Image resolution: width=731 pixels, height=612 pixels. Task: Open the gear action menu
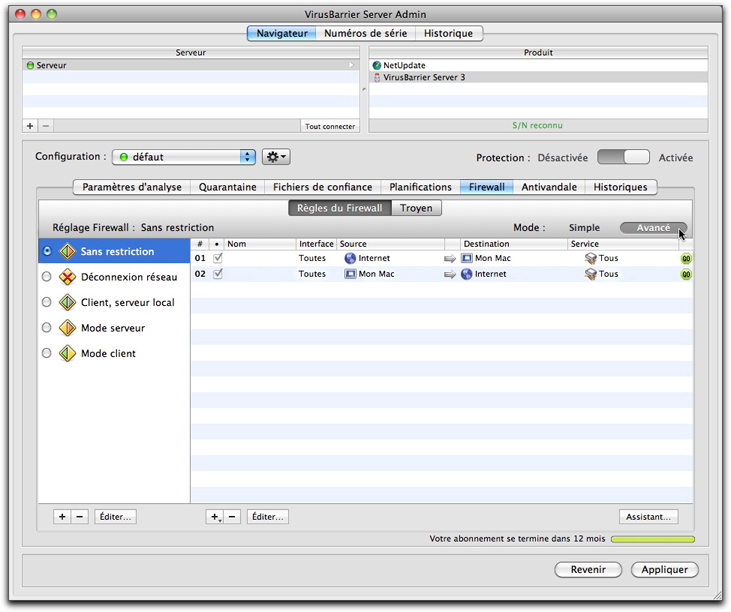coord(276,157)
